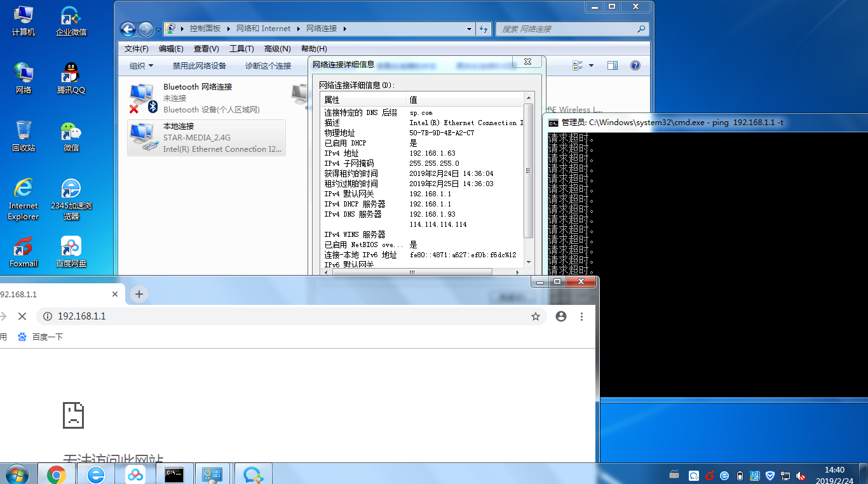Open the 网络 desktop icon
868x484 pixels.
[24, 79]
